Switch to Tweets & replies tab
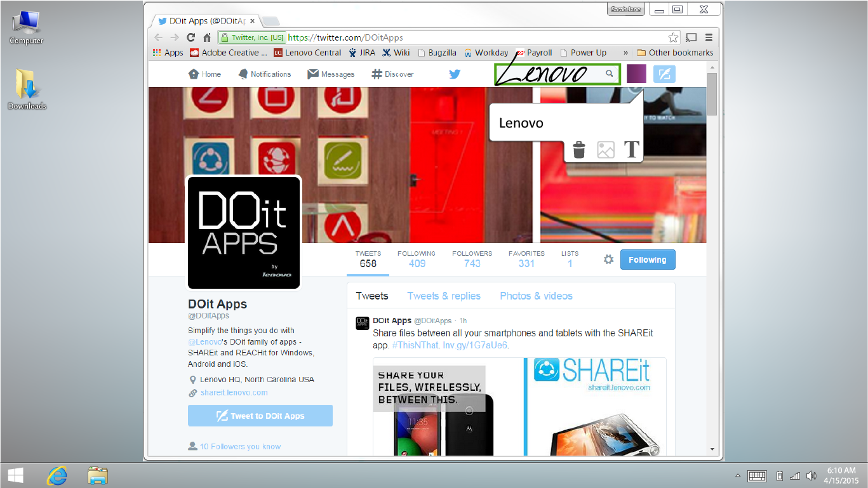The width and height of the screenshot is (868, 488). (x=444, y=296)
